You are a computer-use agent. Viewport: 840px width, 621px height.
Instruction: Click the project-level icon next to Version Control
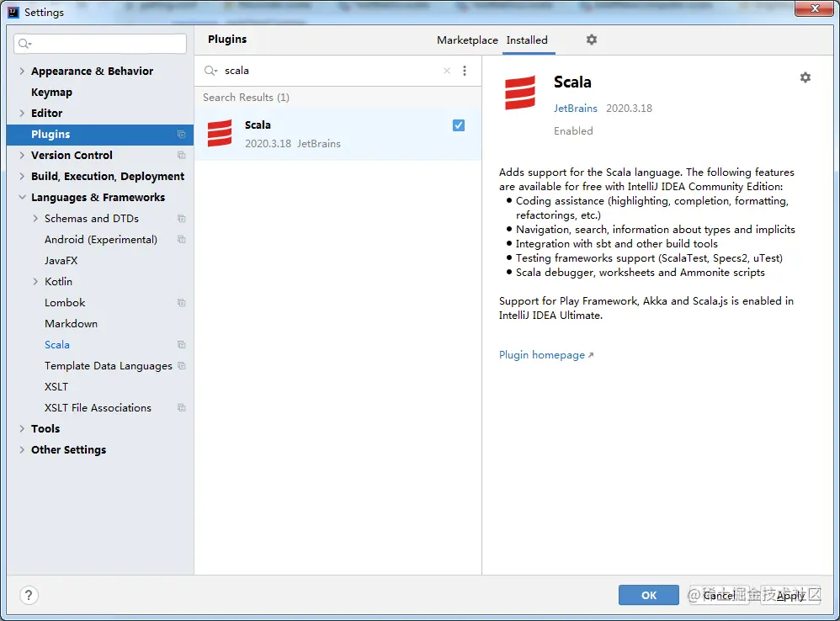click(x=181, y=155)
